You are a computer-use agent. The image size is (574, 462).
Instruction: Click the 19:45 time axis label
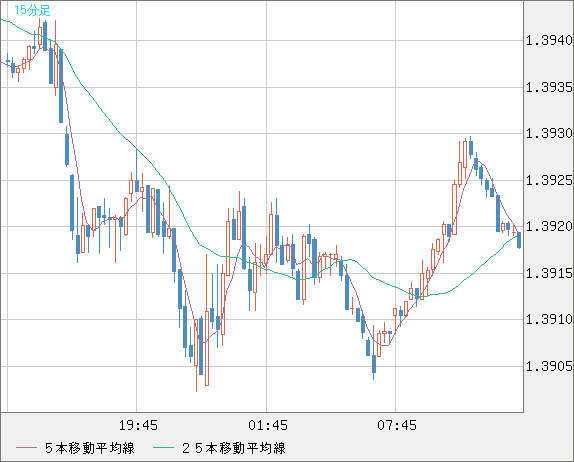[x=138, y=425]
